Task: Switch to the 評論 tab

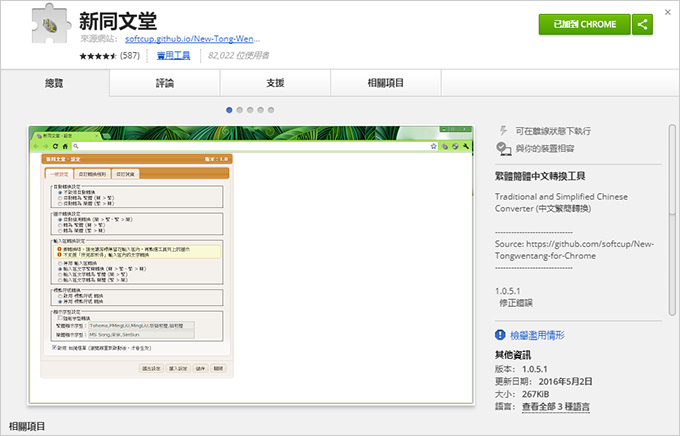Action: tap(165, 83)
